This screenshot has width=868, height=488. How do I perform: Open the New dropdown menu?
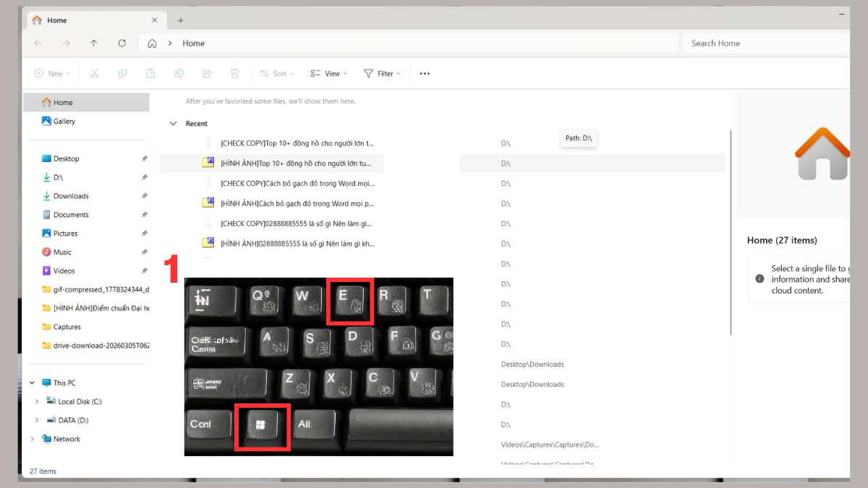52,73
